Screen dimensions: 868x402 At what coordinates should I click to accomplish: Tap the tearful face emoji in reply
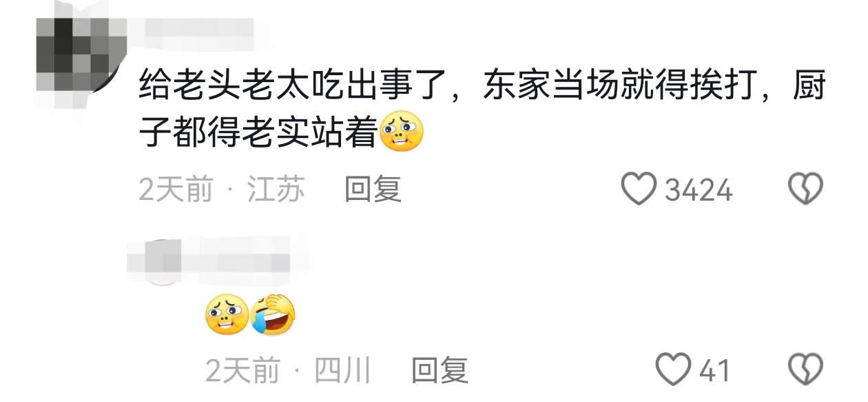coord(227,314)
